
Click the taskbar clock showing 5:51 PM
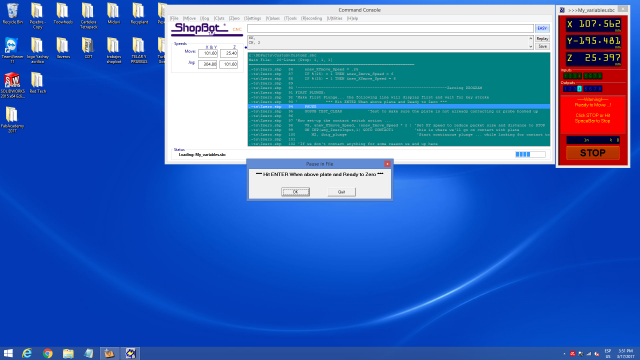point(625,353)
